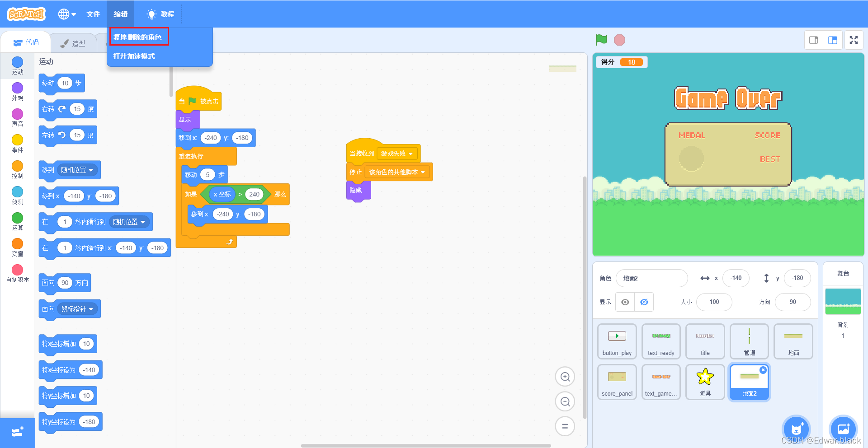
Task: Select the 声音 block category
Action: (x=18, y=117)
